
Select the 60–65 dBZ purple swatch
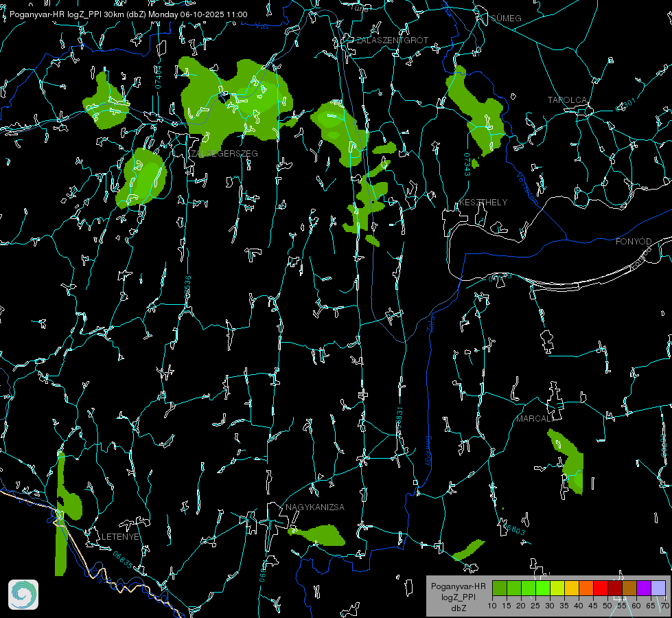click(643, 588)
